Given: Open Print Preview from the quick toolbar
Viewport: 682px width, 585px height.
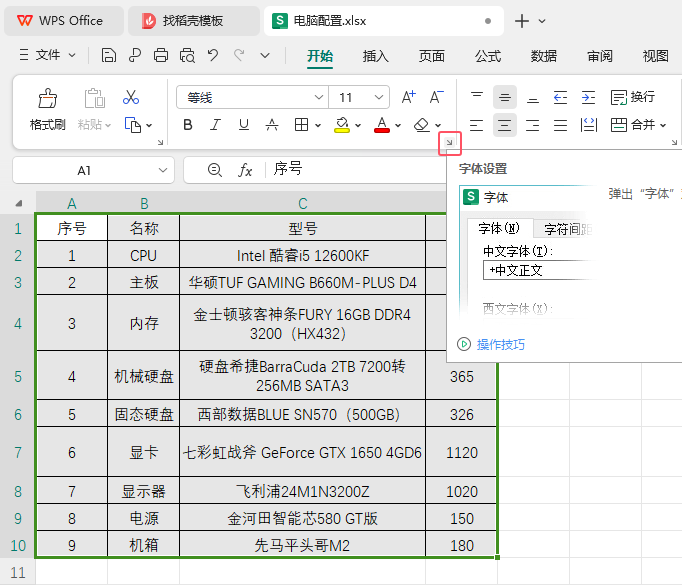Looking at the screenshot, I should [x=187, y=56].
